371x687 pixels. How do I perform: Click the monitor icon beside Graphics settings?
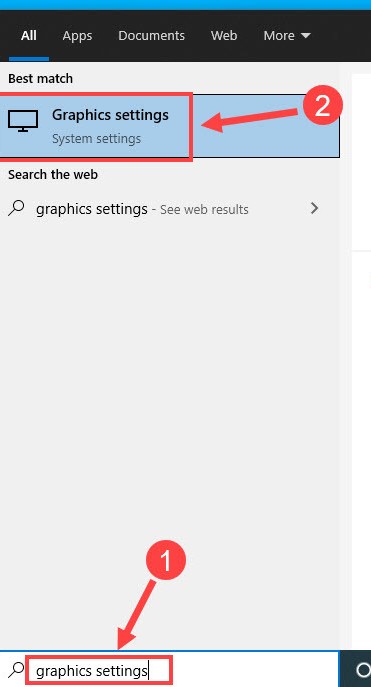tap(23, 121)
